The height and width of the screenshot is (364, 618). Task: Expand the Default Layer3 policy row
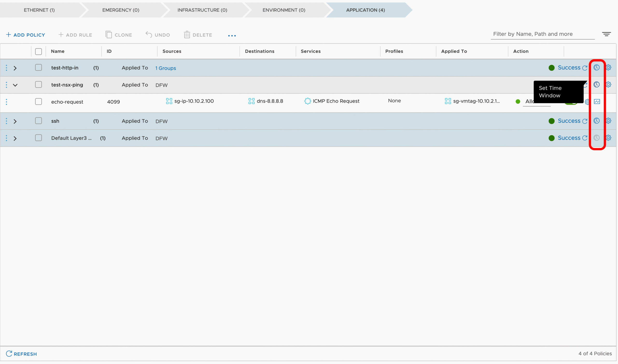point(15,138)
